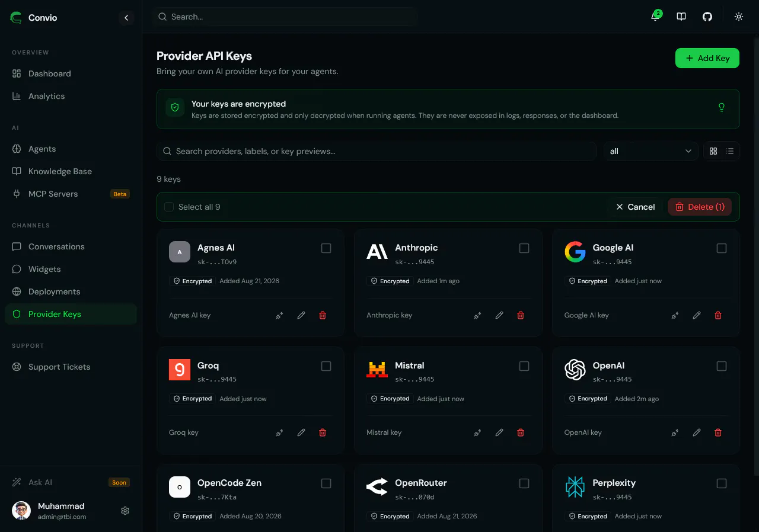Toggle the light/dark theme sun icon
Image resolution: width=759 pixels, height=532 pixels.
click(739, 17)
